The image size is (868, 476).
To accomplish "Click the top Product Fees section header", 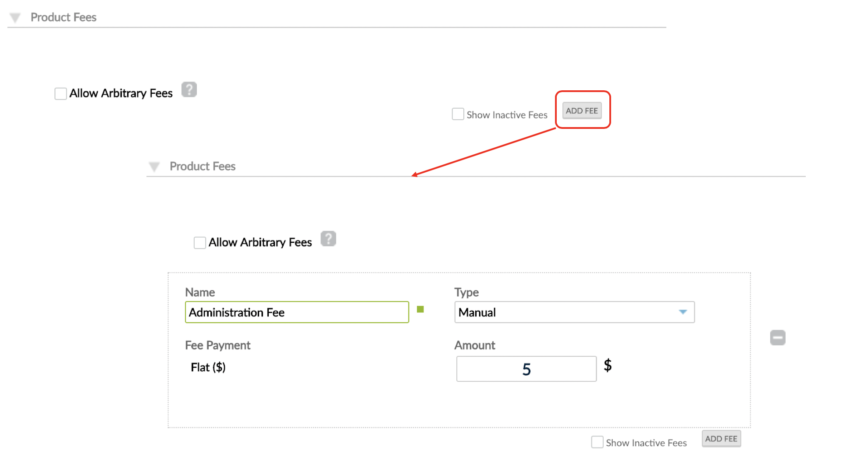I will coord(63,17).
